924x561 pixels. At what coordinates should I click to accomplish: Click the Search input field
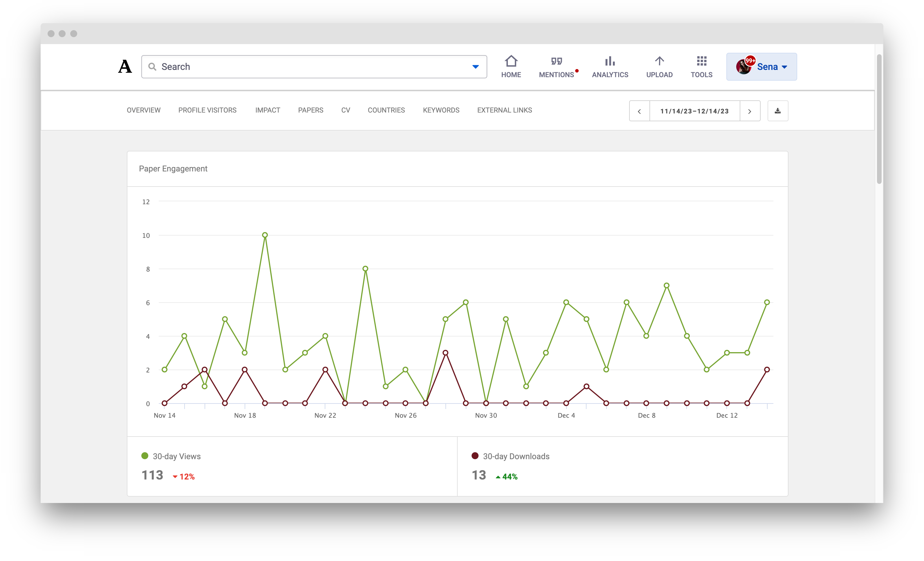(314, 67)
